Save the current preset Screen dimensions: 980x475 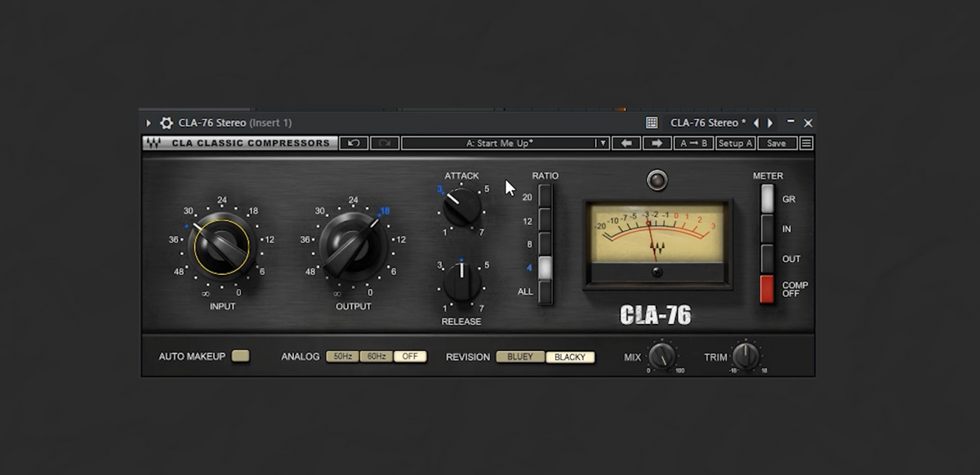[777, 143]
